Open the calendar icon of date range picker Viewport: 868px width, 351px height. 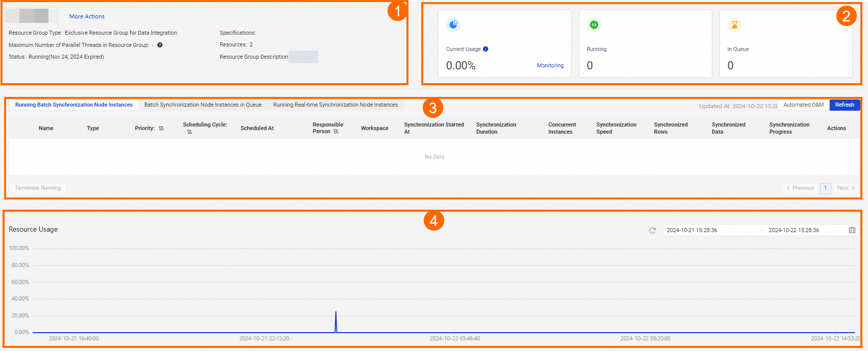tap(852, 230)
